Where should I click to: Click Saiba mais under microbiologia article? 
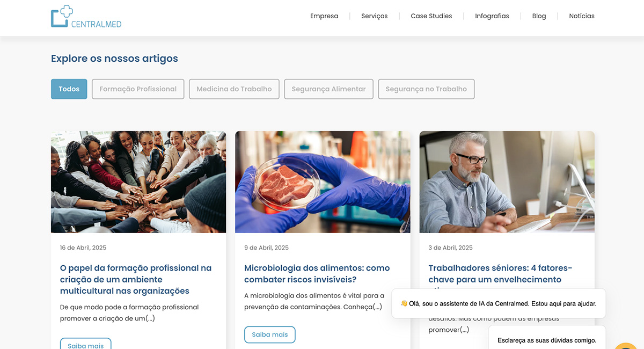(x=270, y=335)
